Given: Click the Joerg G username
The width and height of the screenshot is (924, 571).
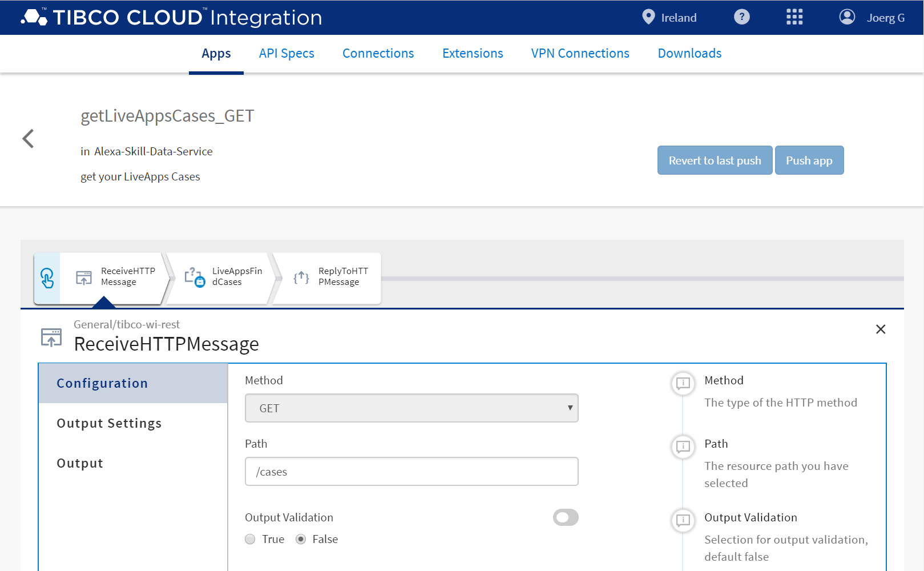Looking at the screenshot, I should tap(885, 18).
